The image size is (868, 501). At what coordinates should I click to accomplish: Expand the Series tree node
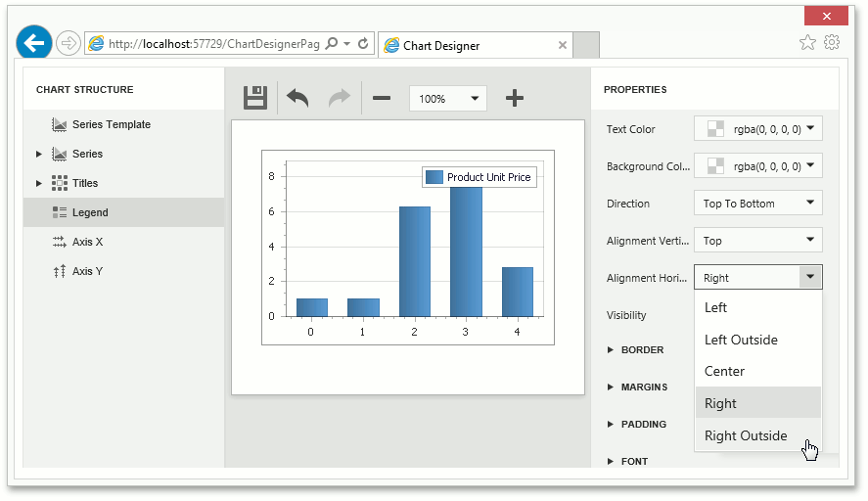39,154
